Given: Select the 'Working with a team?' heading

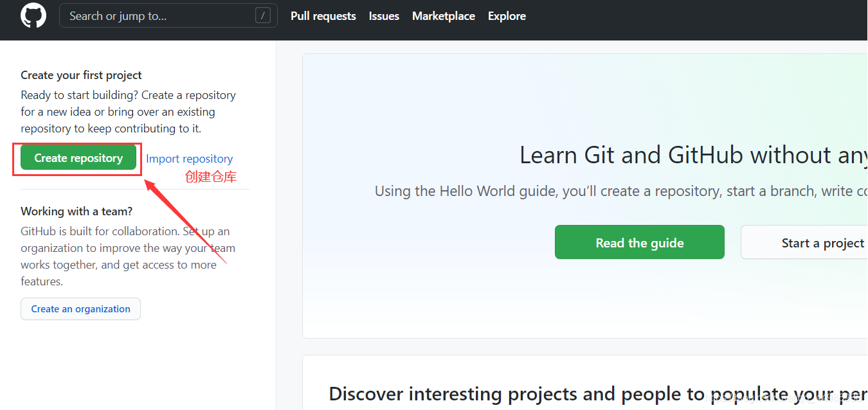Looking at the screenshot, I should coord(77,211).
